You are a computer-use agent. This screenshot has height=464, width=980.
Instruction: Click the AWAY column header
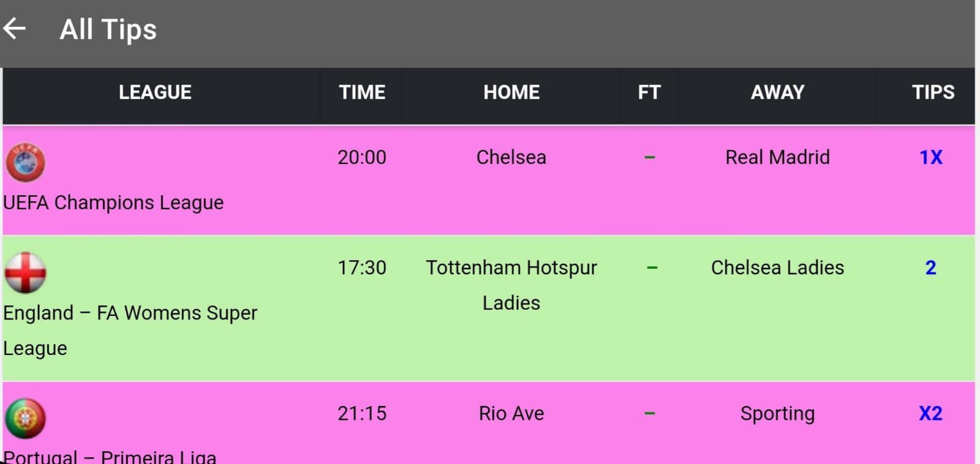point(777,92)
